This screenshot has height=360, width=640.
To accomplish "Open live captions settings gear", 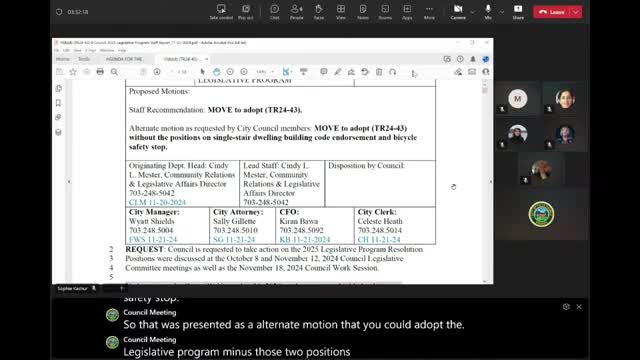I will pyautogui.click(x=566, y=307).
